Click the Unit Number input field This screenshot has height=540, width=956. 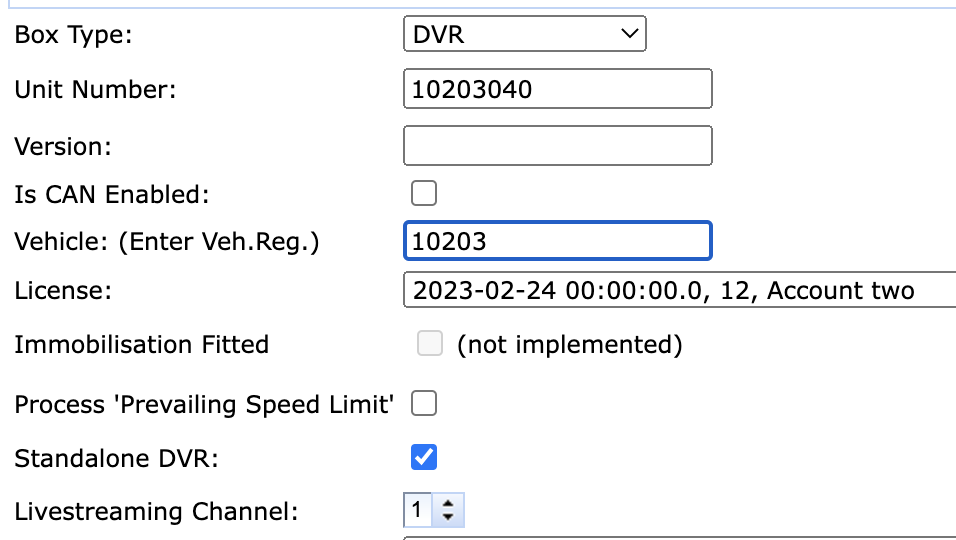[x=557, y=89]
